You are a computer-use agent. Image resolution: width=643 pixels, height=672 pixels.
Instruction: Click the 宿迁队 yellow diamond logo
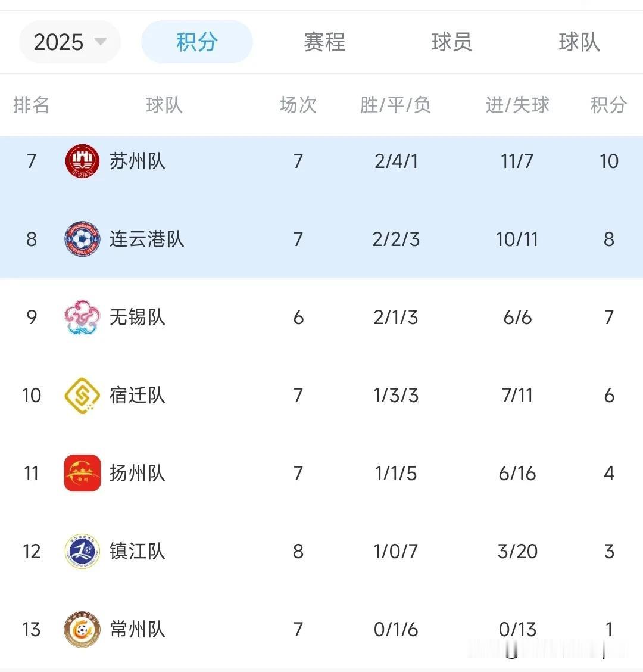(82, 395)
